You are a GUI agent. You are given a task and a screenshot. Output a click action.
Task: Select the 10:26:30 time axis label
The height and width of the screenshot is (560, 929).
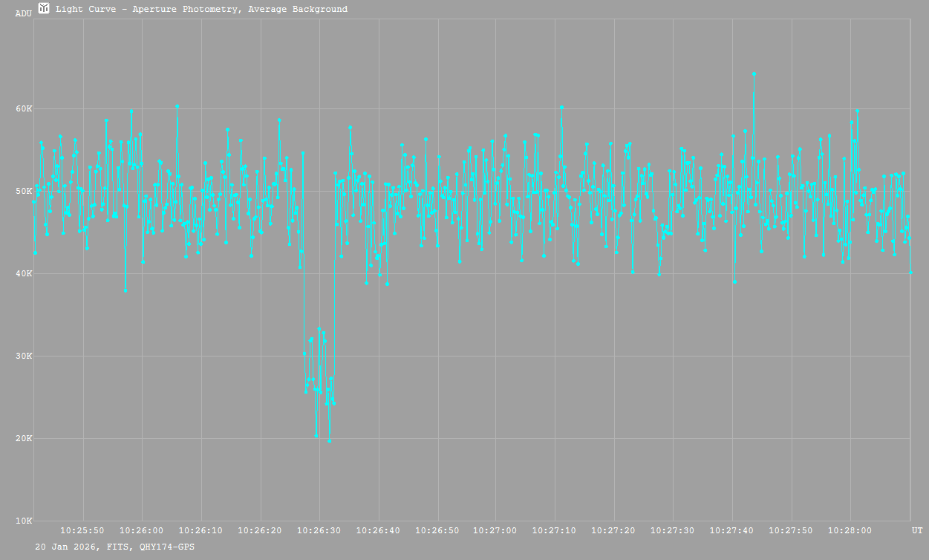coord(319,531)
